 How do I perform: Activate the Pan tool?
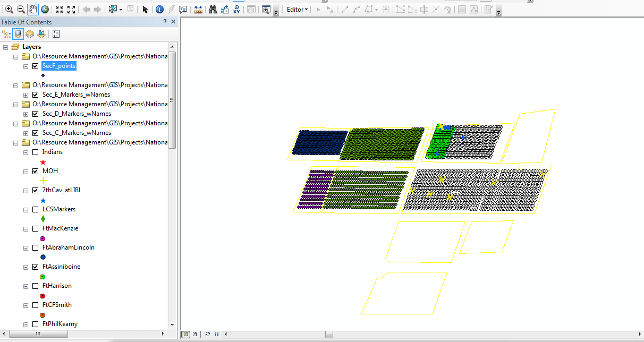coord(33,8)
